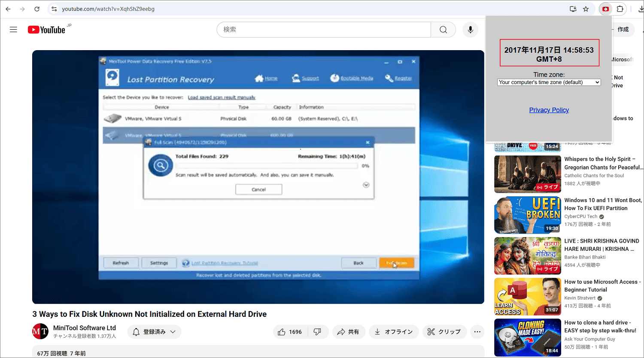Viewport: 644px width, 358px height.
Task: Open the Gregorian Chants live thumbnail
Action: click(x=528, y=174)
